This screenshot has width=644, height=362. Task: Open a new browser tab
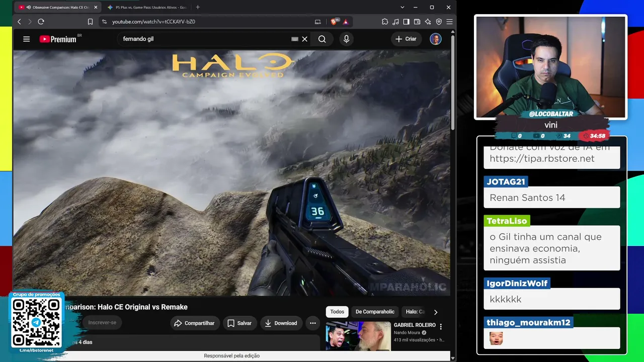[198, 8]
